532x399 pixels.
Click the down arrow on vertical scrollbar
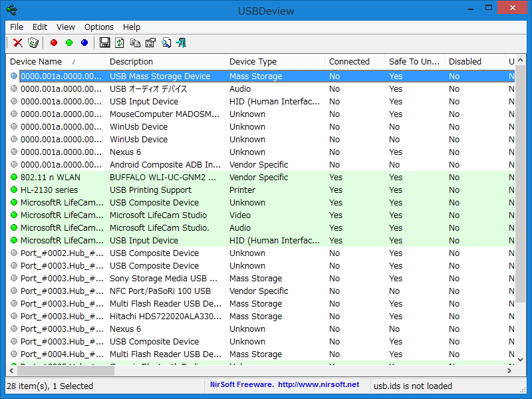pos(521,359)
